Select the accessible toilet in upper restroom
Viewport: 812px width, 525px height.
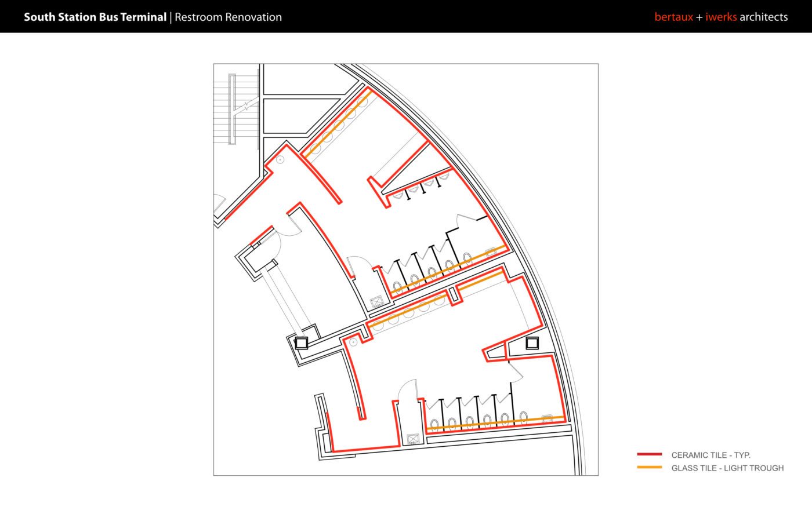[x=491, y=253]
